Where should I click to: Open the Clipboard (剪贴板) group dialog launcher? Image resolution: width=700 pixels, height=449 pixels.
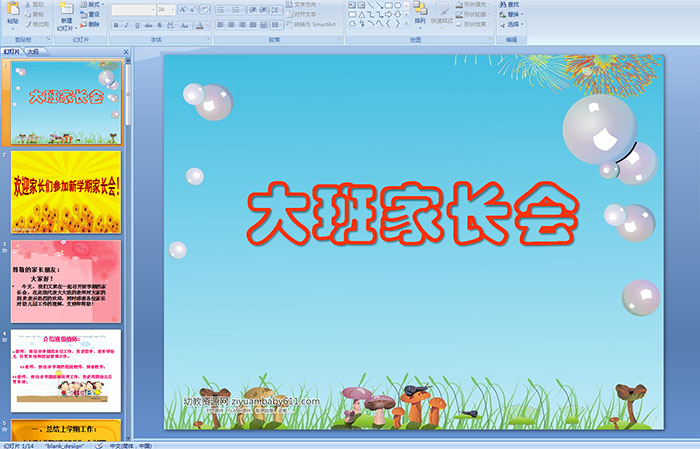point(48,40)
